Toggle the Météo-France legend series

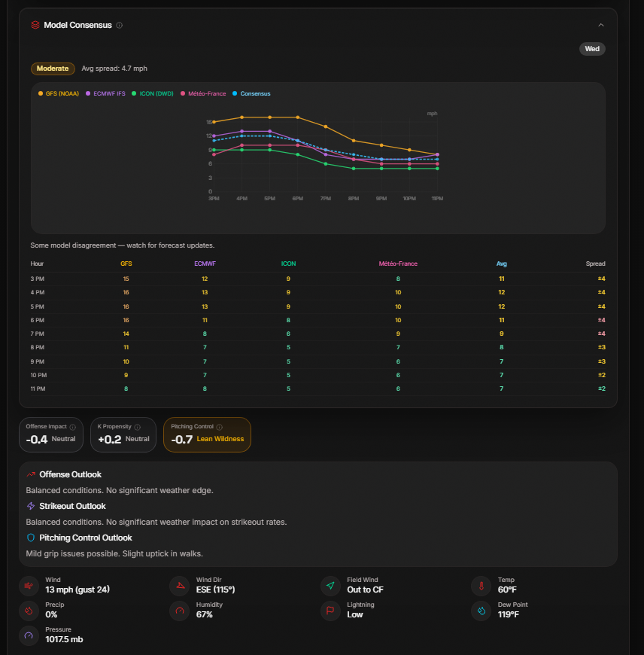[x=203, y=93]
